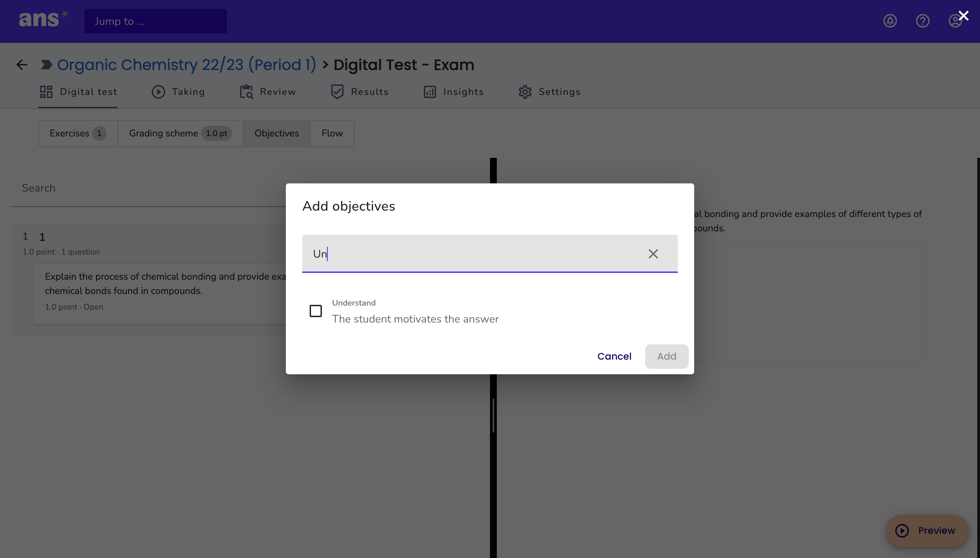The width and height of the screenshot is (980, 558).
Task: Click Cancel in Add objectives dialog
Action: [614, 357]
